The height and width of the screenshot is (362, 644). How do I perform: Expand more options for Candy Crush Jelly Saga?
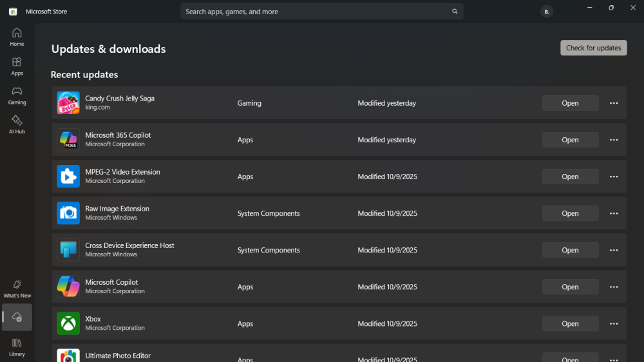tap(614, 103)
